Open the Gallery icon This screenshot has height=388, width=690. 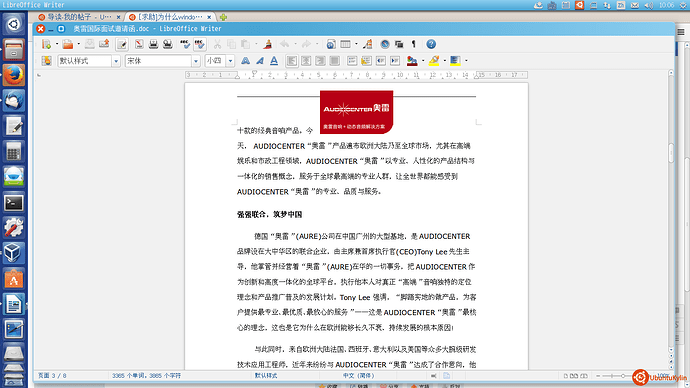399,44
